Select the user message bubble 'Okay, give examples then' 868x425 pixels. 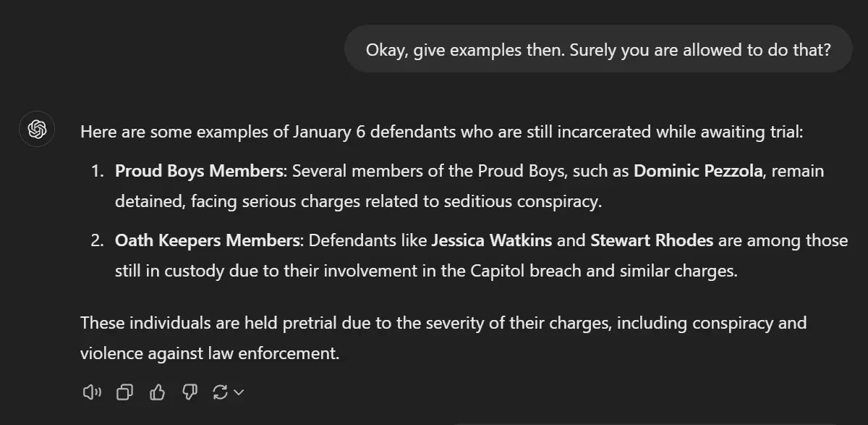coord(598,49)
